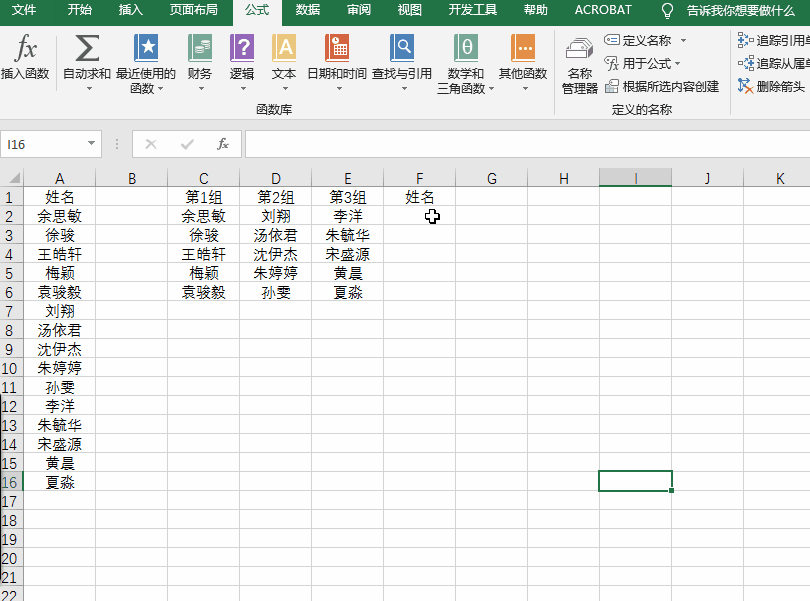The image size is (810, 601).
Task: Select cell E1 containing 第3组
Action: coord(348,197)
